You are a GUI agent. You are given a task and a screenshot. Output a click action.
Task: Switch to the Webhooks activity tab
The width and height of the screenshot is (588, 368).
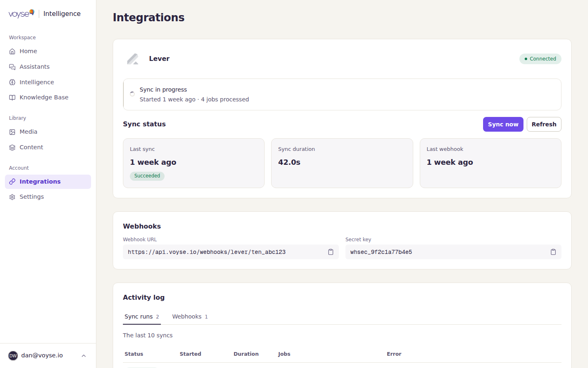(x=190, y=316)
